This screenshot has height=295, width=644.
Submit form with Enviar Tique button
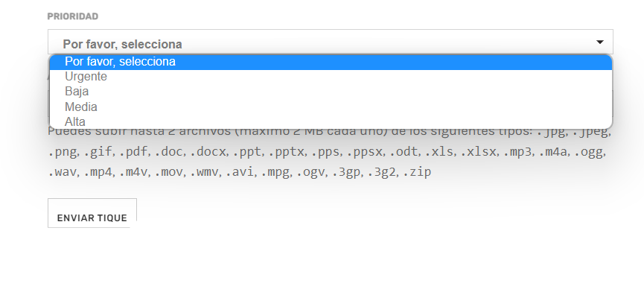(92, 213)
